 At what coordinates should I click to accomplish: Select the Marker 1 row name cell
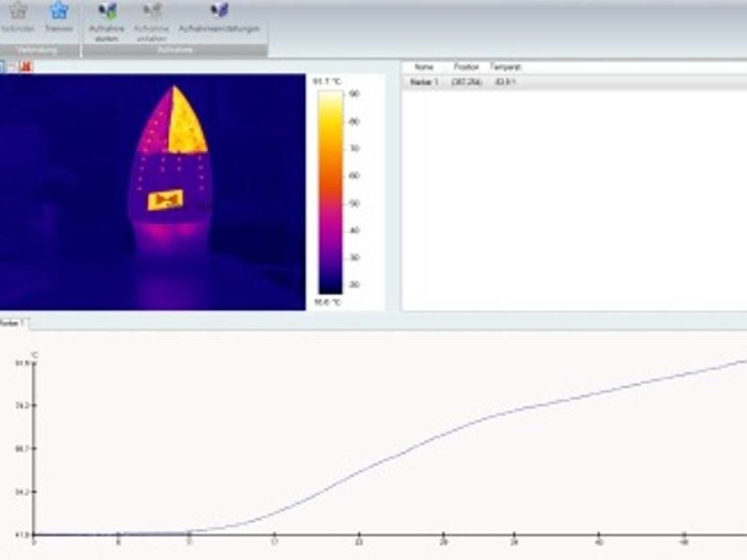point(424,83)
